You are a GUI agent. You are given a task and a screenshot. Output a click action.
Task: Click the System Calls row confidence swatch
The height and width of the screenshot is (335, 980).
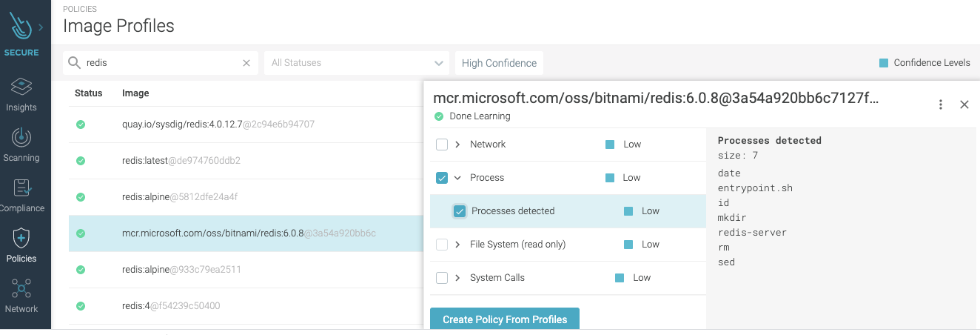pos(620,278)
